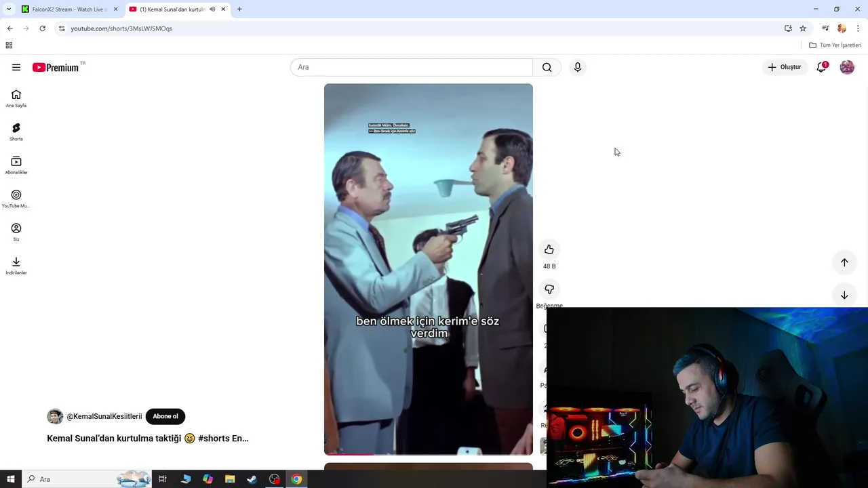Open Chrome media controls icon
Viewport: 868px width, 488px height.
825,28
